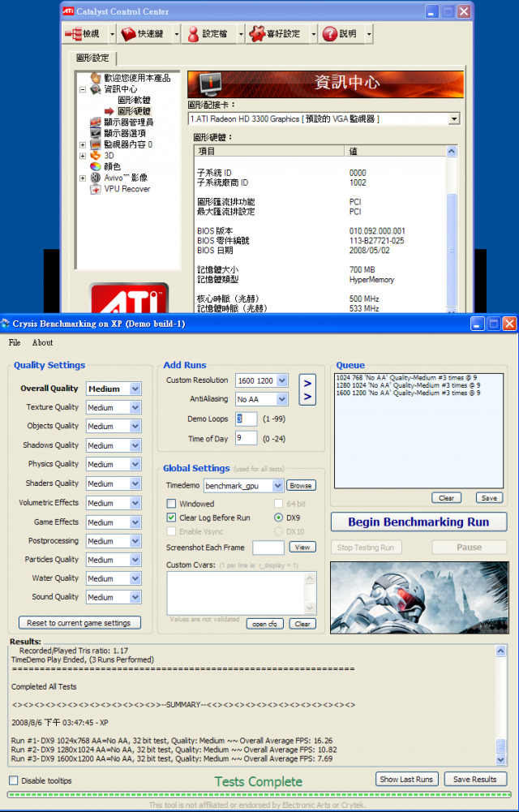Viewport: 519px width, 812px height.
Task: Click the Queue Save button
Action: pyautogui.click(x=489, y=497)
